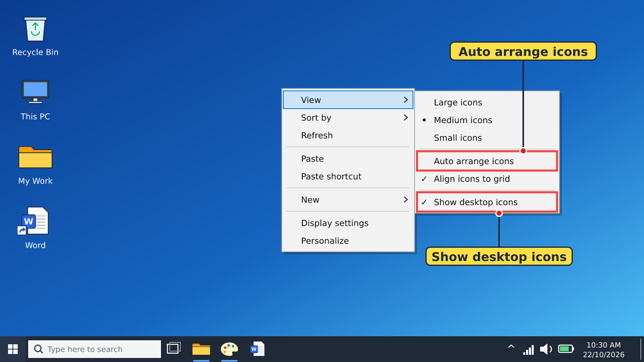This screenshot has width=644, height=362.
Task: Select Medium icons view
Action: pos(487,120)
